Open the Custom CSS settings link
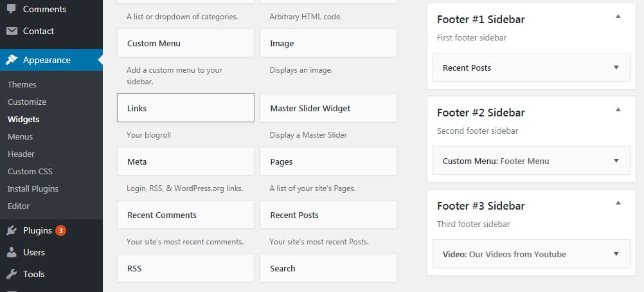Viewport: 644px width, 292px height. click(30, 171)
